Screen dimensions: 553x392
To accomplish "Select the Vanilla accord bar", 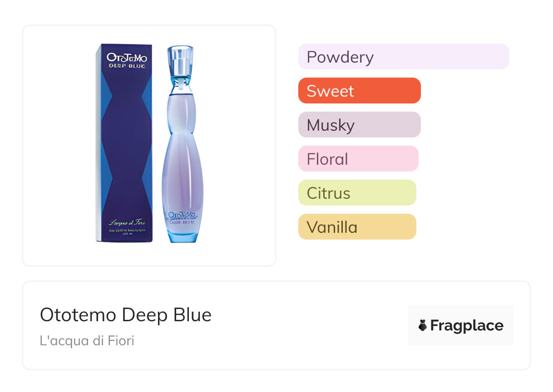I will (357, 227).
